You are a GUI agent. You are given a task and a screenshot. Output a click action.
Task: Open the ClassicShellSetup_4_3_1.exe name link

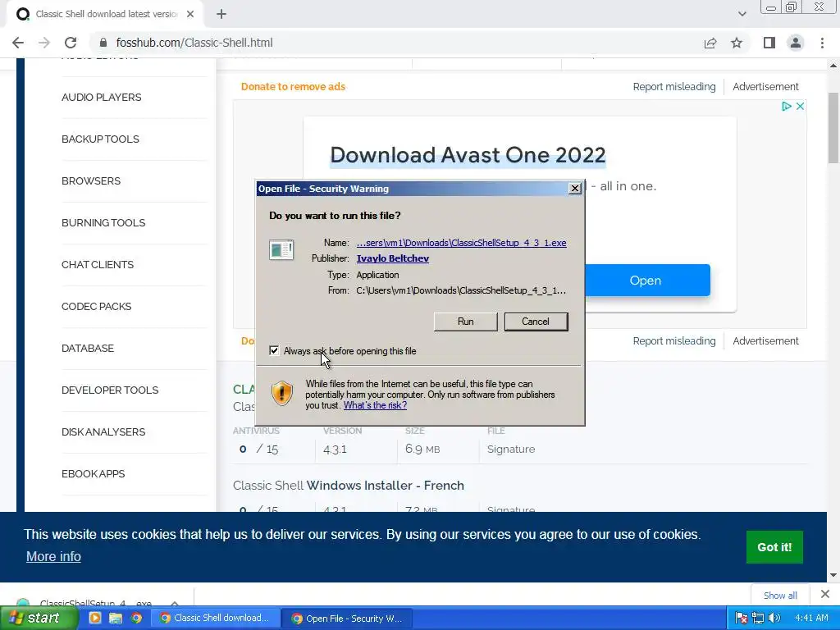coord(461,243)
